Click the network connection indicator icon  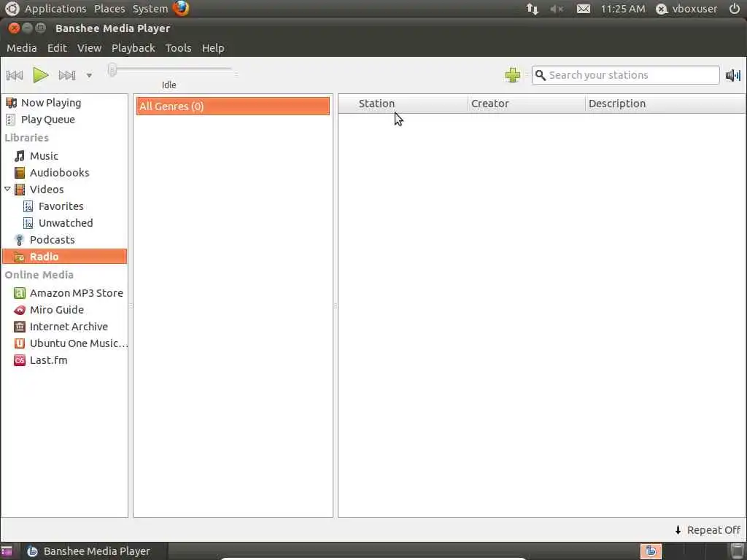pos(532,9)
